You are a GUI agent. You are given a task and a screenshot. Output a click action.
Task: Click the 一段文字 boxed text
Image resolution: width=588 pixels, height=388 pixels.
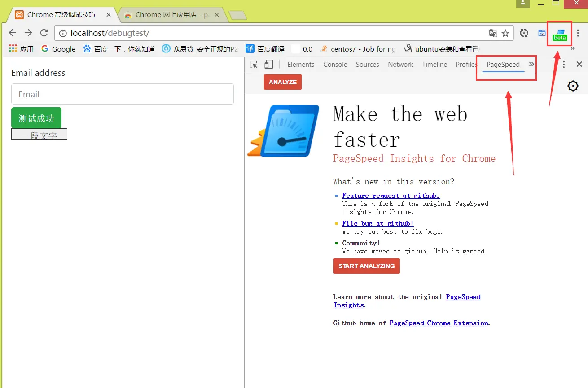pyautogui.click(x=39, y=134)
